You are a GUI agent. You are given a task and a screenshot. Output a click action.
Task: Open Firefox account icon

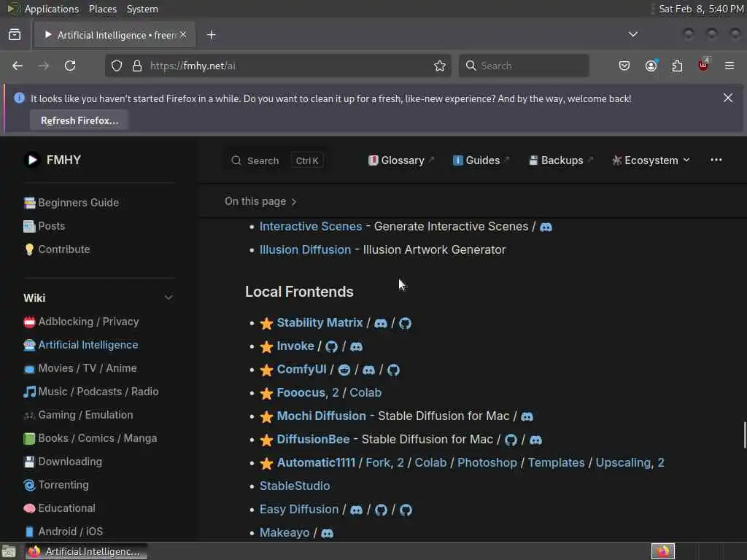point(651,66)
